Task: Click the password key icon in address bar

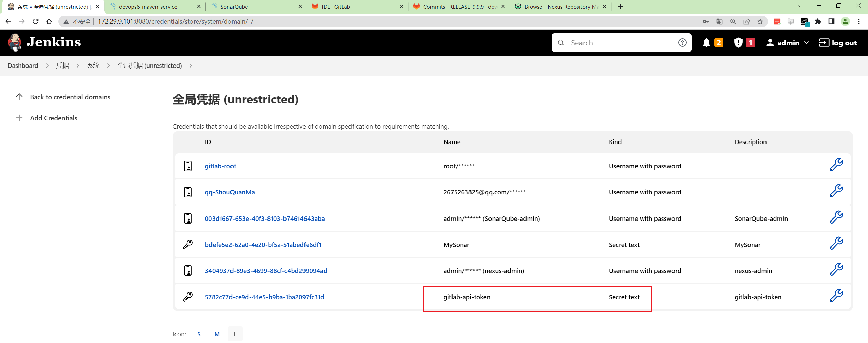Action: (x=706, y=22)
